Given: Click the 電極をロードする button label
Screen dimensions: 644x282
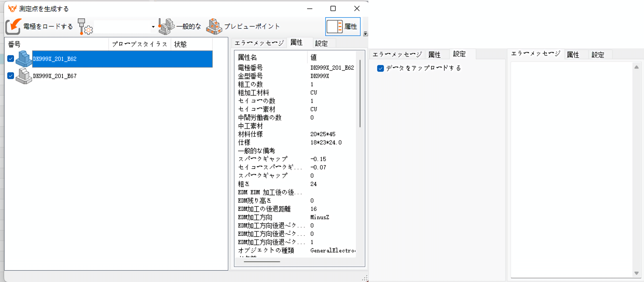Looking at the screenshot, I should [x=48, y=26].
